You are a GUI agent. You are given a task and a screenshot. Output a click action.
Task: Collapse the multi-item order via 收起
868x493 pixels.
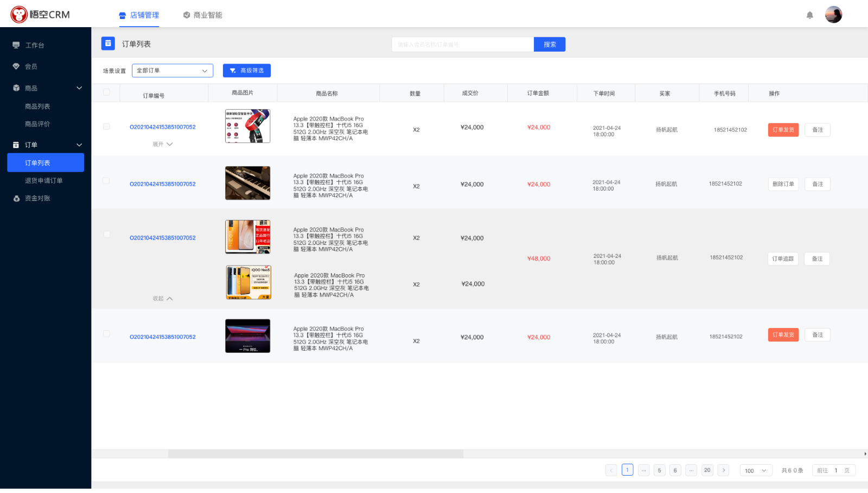point(162,299)
